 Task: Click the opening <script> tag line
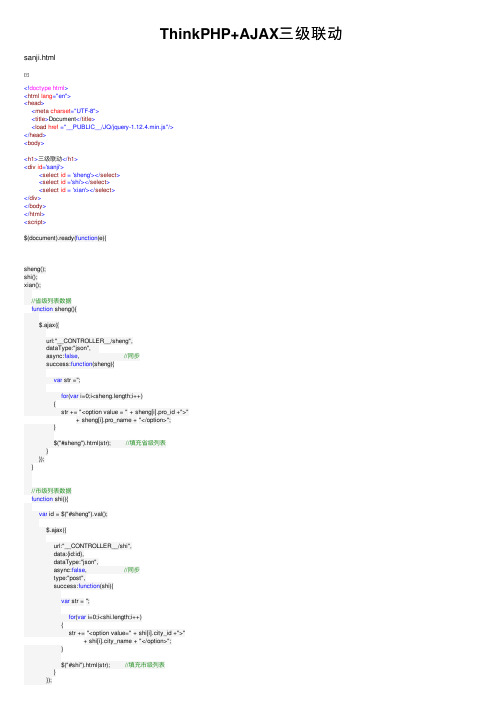click(x=35, y=222)
